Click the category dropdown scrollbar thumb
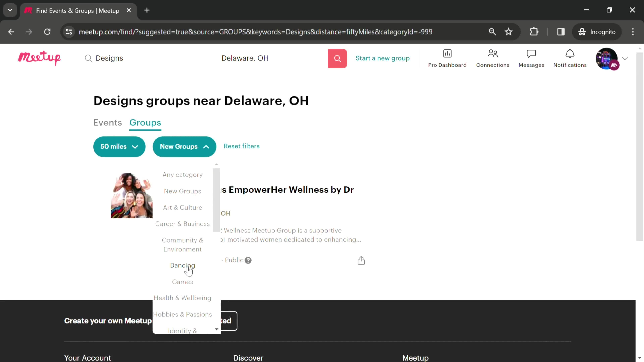 [217, 200]
